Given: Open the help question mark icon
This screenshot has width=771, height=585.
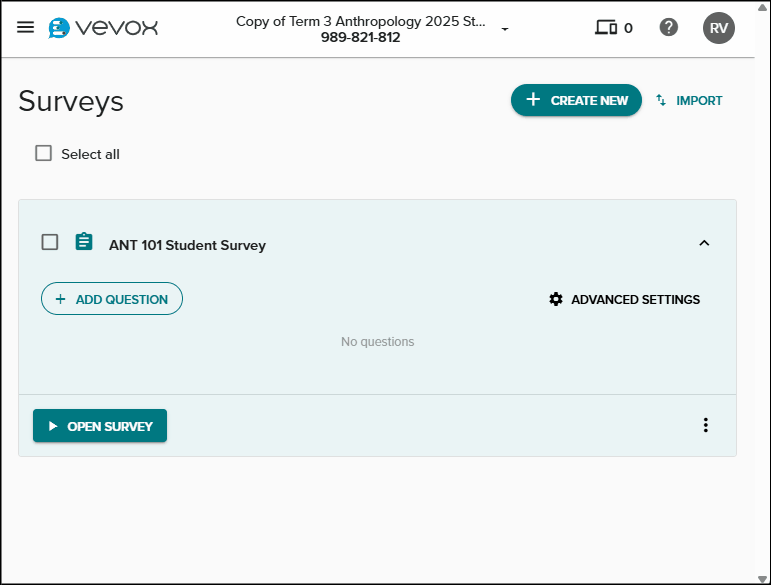Looking at the screenshot, I should (x=669, y=27).
